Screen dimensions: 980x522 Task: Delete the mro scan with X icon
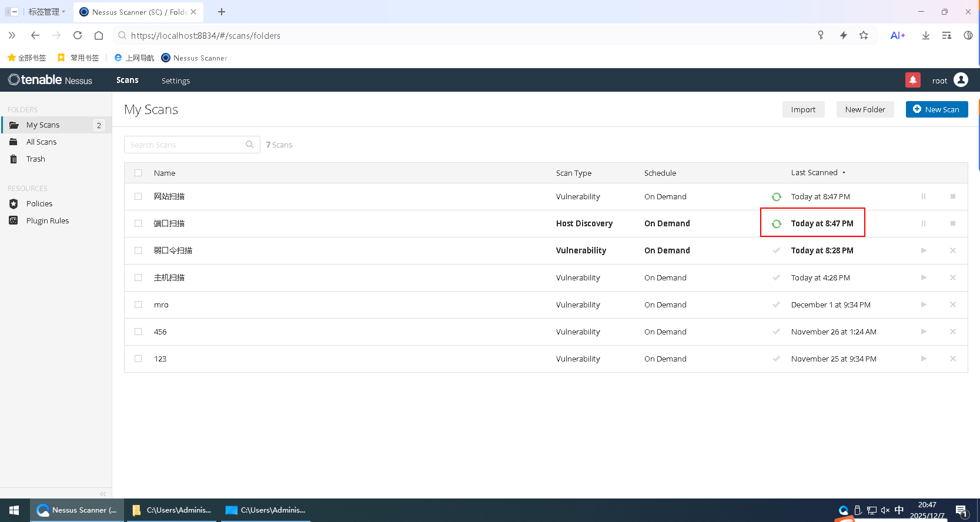952,304
